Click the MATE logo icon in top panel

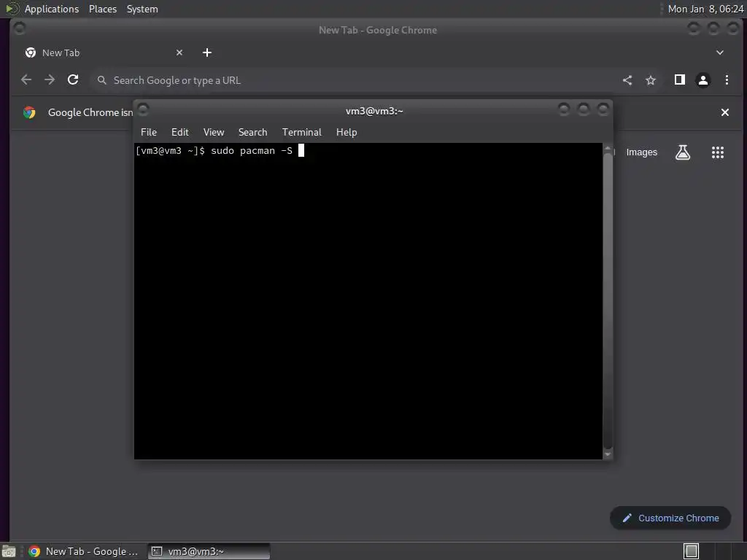[12, 9]
